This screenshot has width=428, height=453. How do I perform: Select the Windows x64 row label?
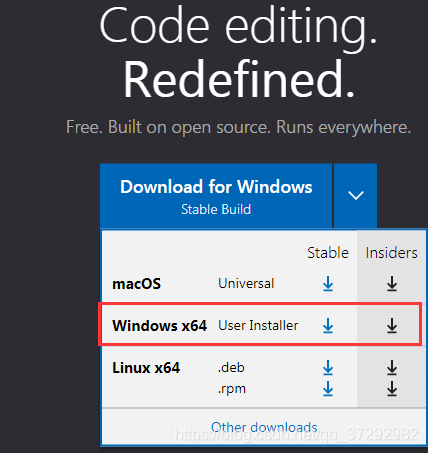click(160, 326)
